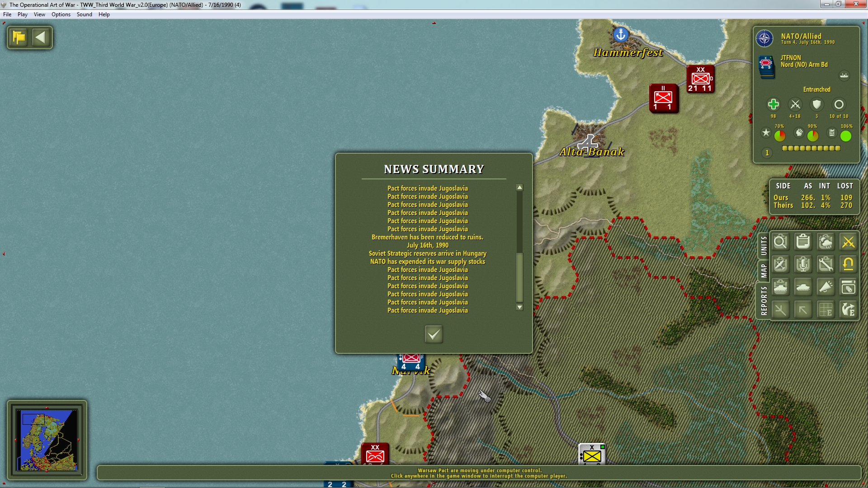Click the news summary scroll down arrow
Screen dimensions: 868x488
[x=519, y=307]
